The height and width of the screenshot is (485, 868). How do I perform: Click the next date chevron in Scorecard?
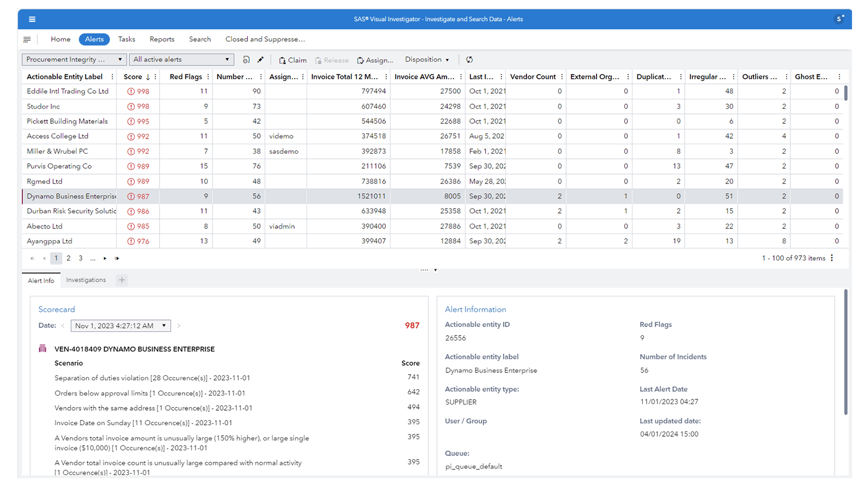[178, 325]
